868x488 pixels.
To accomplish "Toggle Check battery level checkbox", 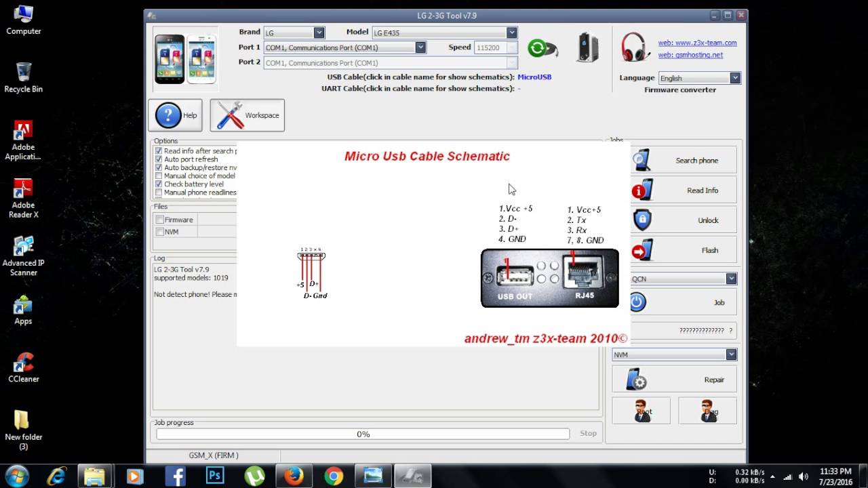I will pyautogui.click(x=159, y=184).
